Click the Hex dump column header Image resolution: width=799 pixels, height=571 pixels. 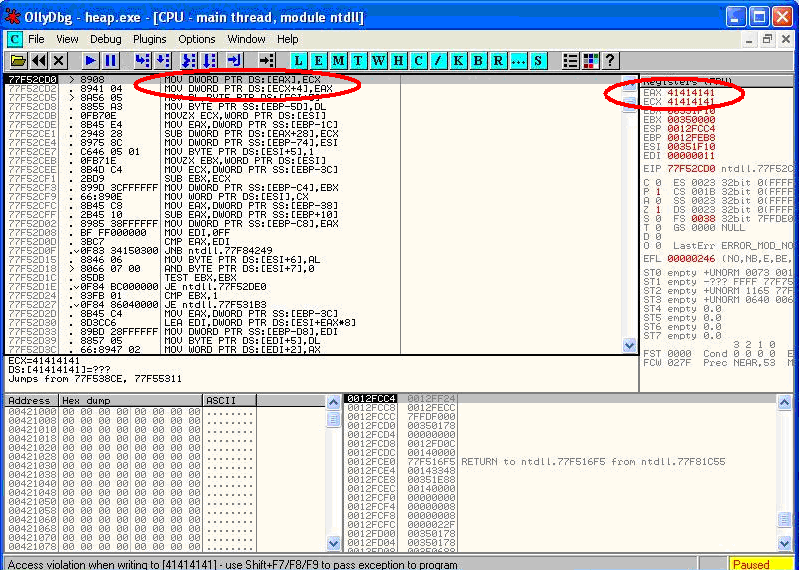(x=131, y=400)
